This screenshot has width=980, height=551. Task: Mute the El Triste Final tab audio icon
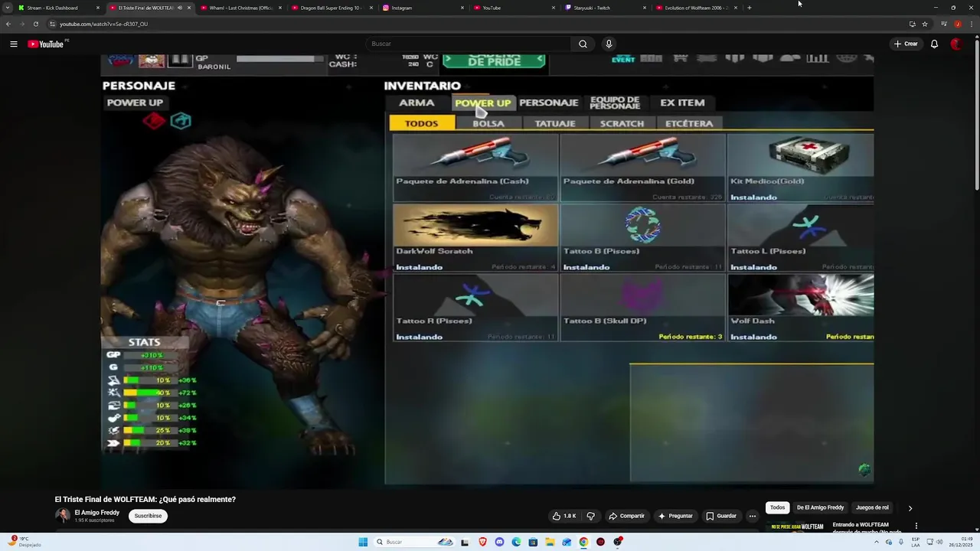click(180, 8)
